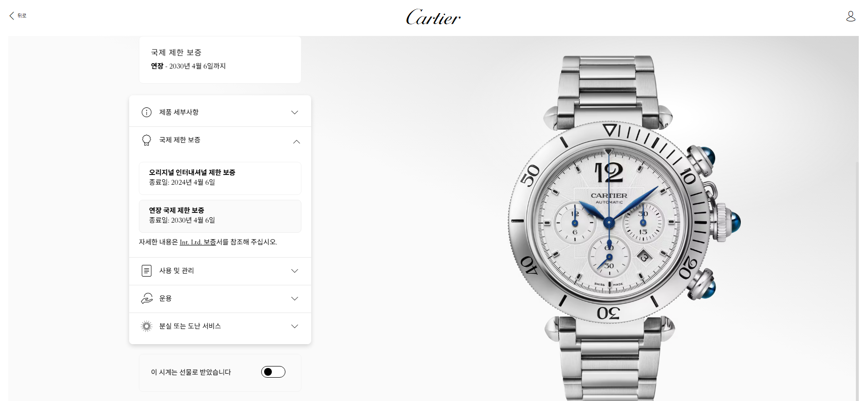Open the 국제 제한 보증 연장 summary card

220,60
